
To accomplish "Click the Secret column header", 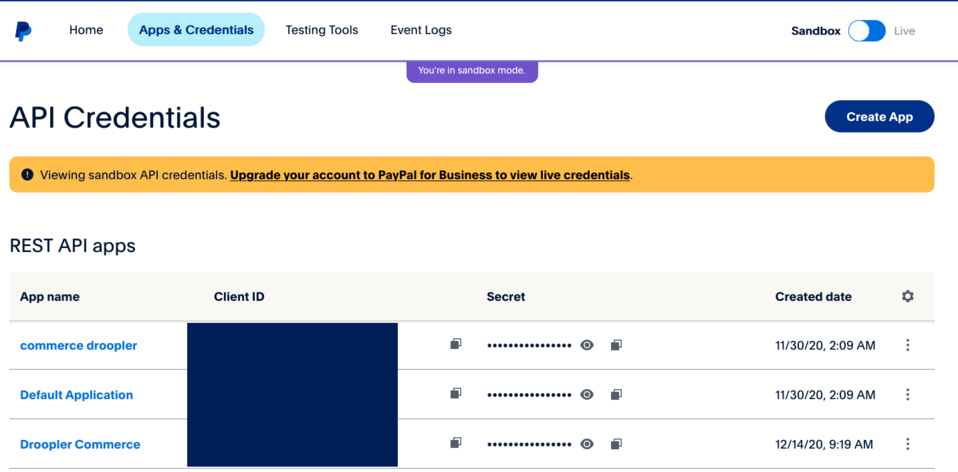I will click(506, 297).
